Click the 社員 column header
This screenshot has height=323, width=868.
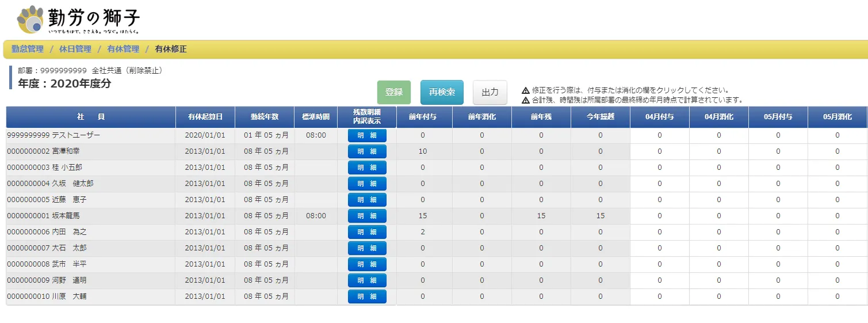(91, 117)
